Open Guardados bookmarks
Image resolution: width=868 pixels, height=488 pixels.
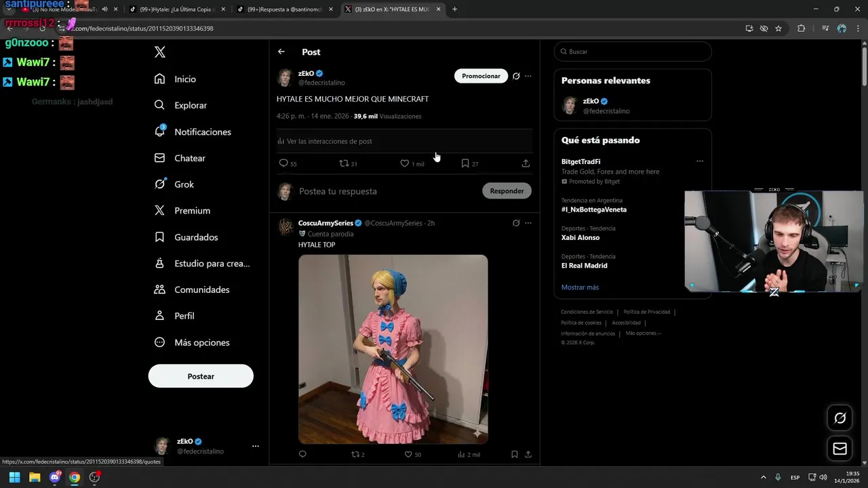coord(186,237)
